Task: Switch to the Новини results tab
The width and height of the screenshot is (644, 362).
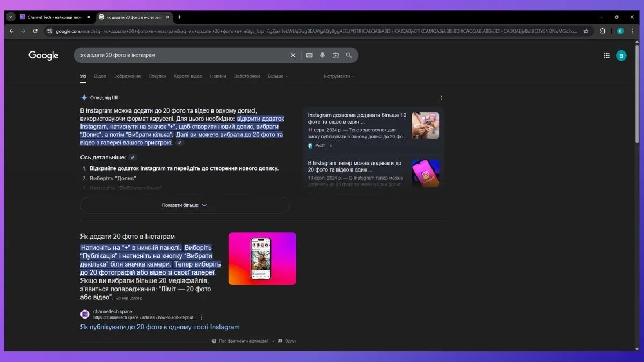Action: pyautogui.click(x=218, y=76)
